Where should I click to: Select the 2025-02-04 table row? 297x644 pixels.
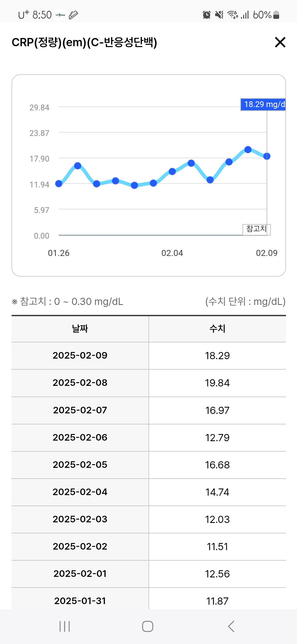point(149,492)
